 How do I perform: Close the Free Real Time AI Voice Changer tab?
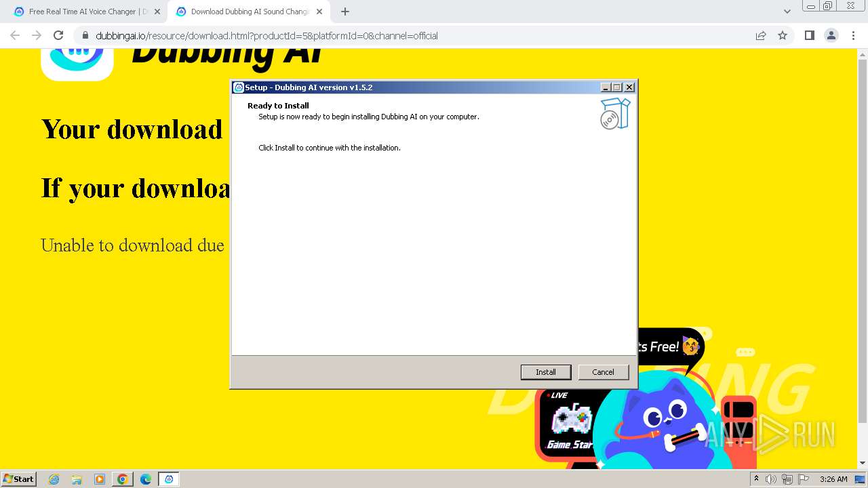tap(157, 12)
